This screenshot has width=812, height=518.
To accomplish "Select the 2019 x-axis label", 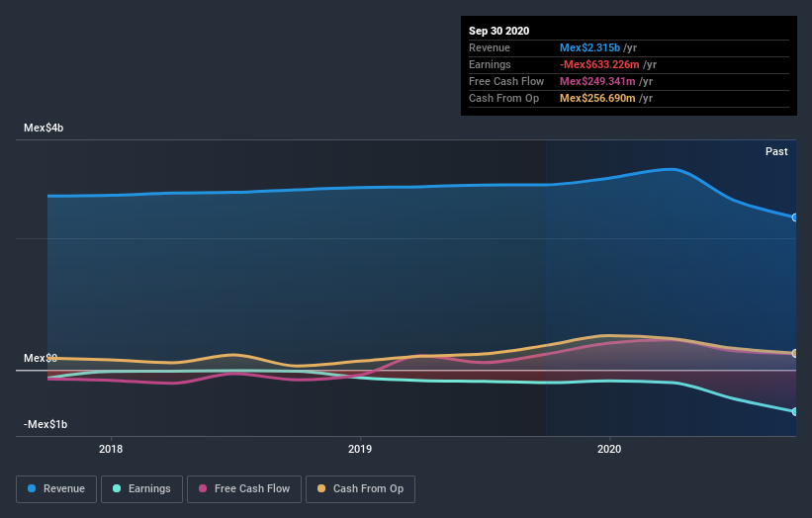I will click(360, 449).
